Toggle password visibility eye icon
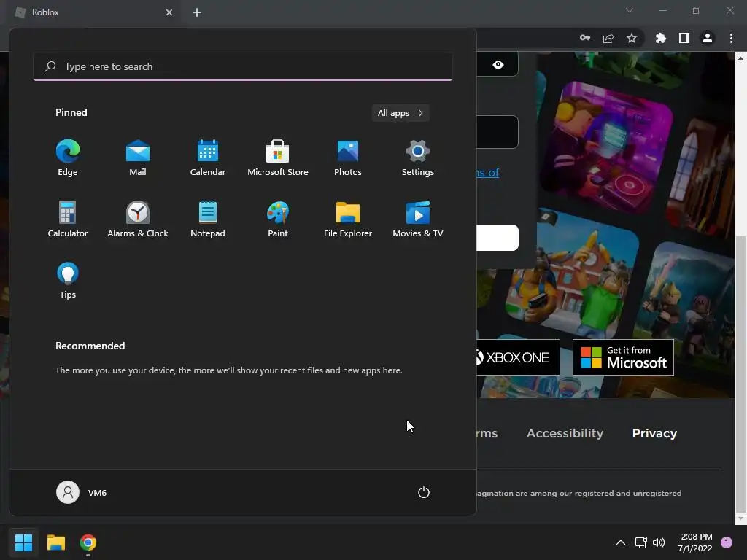747x560 pixels. click(x=498, y=65)
